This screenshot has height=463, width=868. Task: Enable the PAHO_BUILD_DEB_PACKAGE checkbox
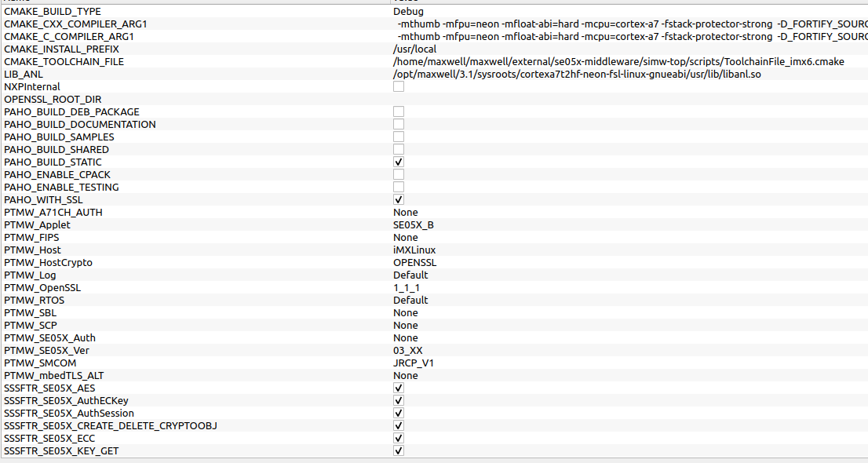pyautogui.click(x=398, y=111)
